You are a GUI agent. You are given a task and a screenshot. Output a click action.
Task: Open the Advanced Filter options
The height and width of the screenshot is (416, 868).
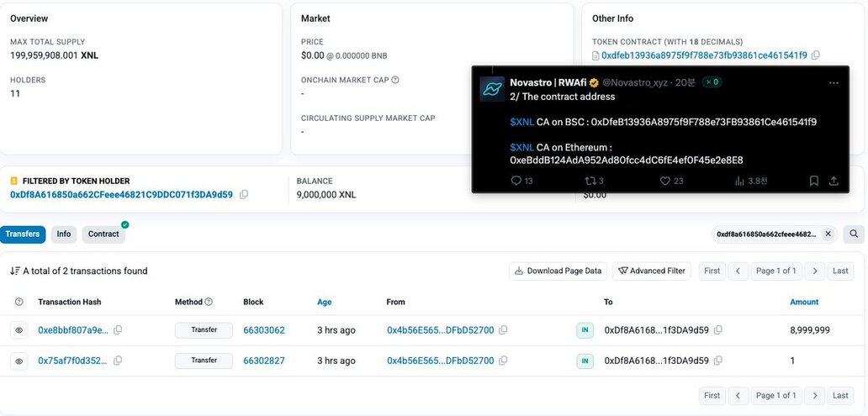point(651,271)
